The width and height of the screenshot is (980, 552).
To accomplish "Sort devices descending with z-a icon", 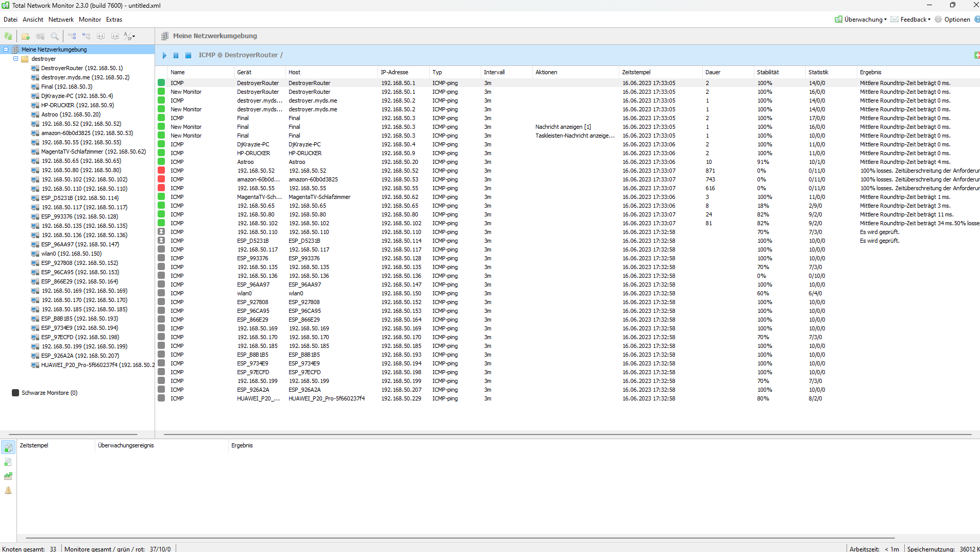I will click(x=115, y=36).
